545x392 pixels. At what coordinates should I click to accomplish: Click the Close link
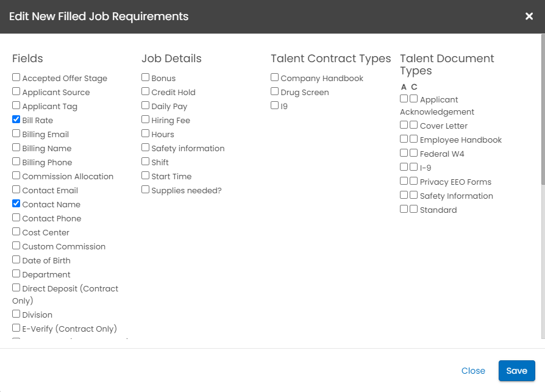(x=473, y=371)
